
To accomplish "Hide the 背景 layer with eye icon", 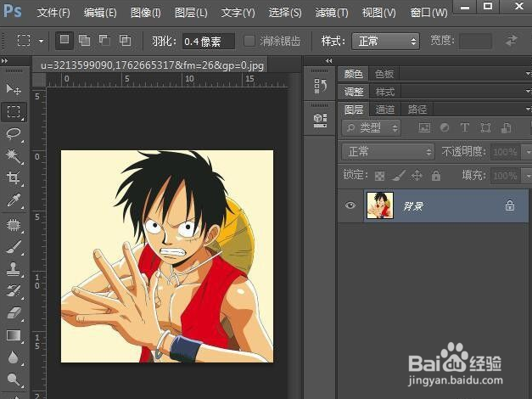I will [350, 205].
